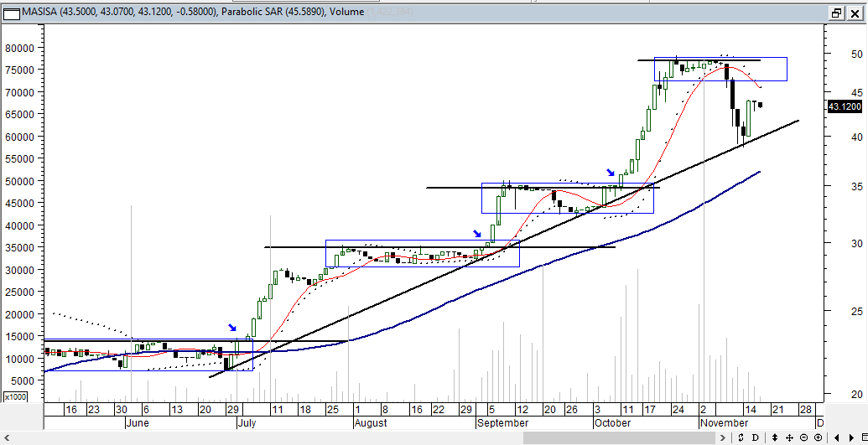
Task: Click the June label on the date axis
Action: [x=137, y=423]
